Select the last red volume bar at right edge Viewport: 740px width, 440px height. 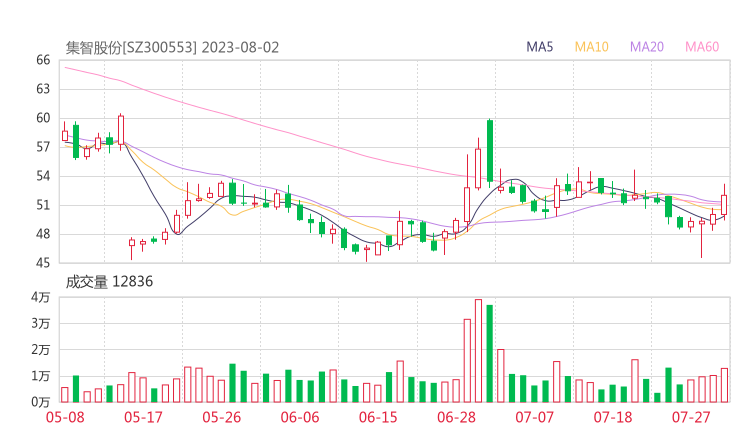coord(724,385)
